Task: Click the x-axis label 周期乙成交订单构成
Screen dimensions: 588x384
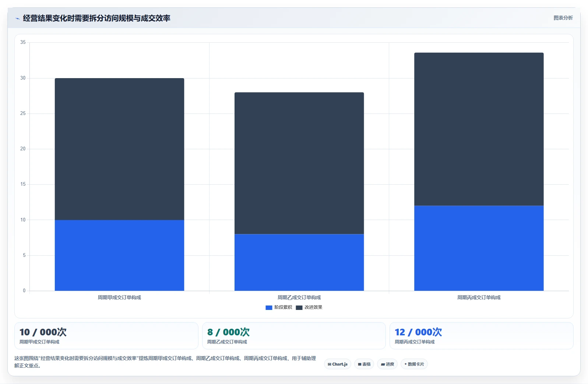Action: [x=299, y=297]
